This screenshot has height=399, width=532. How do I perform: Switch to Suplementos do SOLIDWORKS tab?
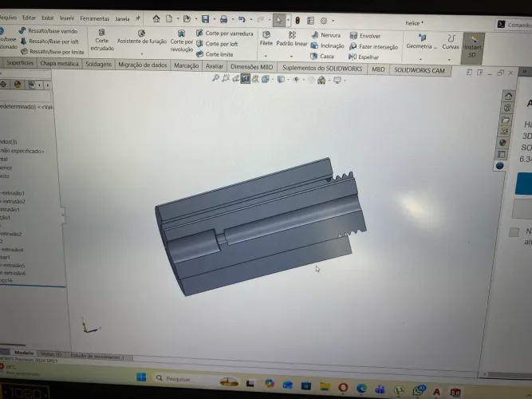pyautogui.click(x=322, y=69)
